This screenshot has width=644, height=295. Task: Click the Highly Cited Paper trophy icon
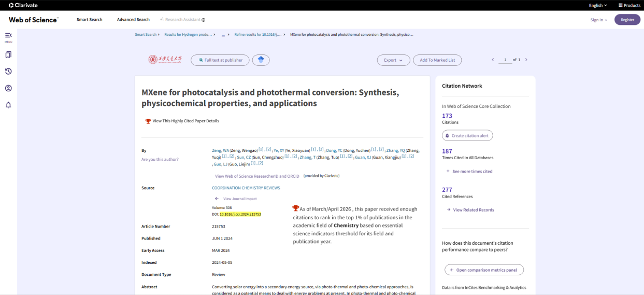148,121
